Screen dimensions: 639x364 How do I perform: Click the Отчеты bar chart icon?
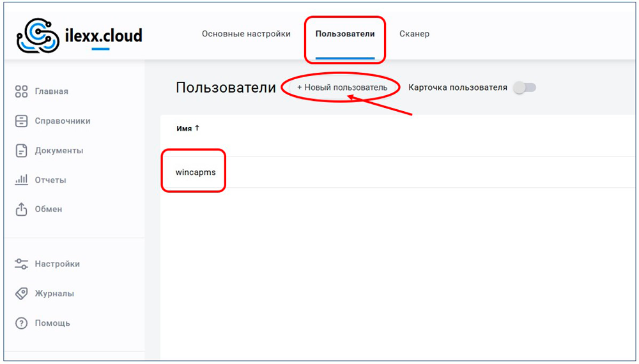pyautogui.click(x=21, y=180)
